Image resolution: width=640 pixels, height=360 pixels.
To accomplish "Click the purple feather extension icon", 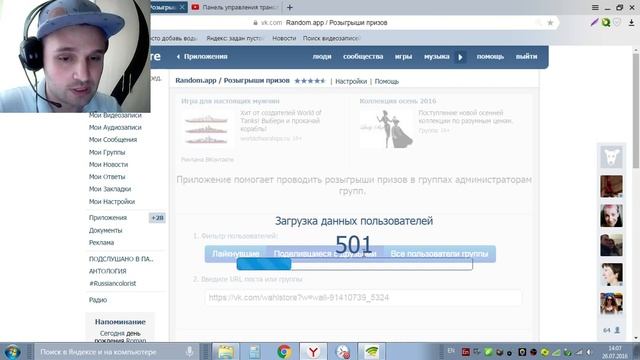I will click(x=594, y=22).
